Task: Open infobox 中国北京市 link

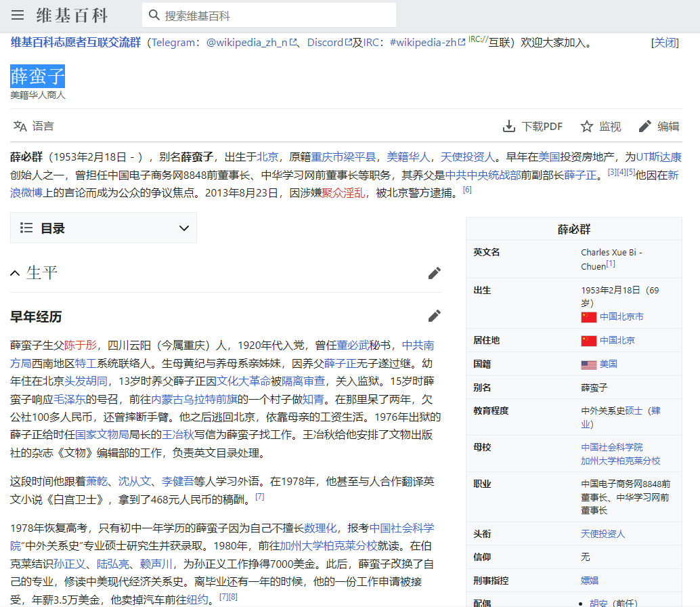Action: coord(621,316)
